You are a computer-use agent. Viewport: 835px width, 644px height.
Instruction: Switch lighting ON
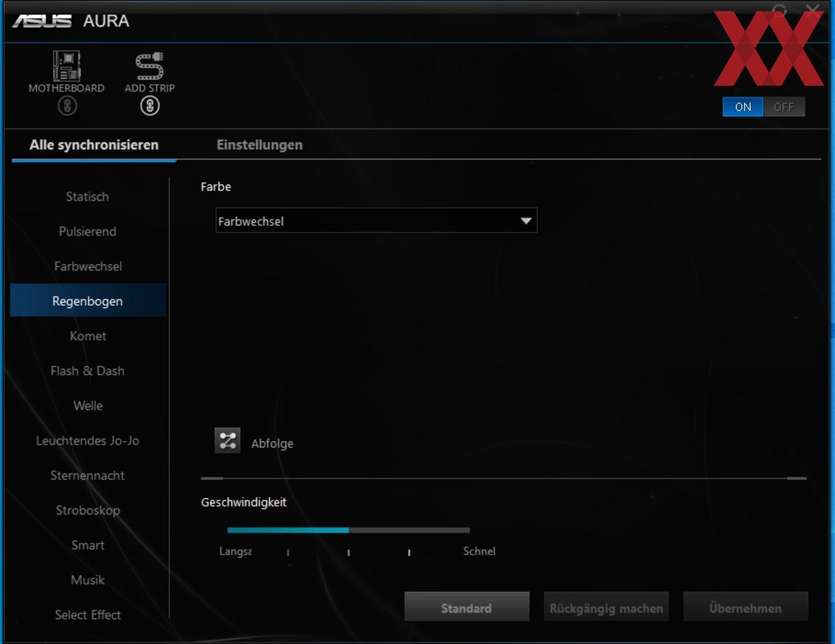click(x=743, y=107)
